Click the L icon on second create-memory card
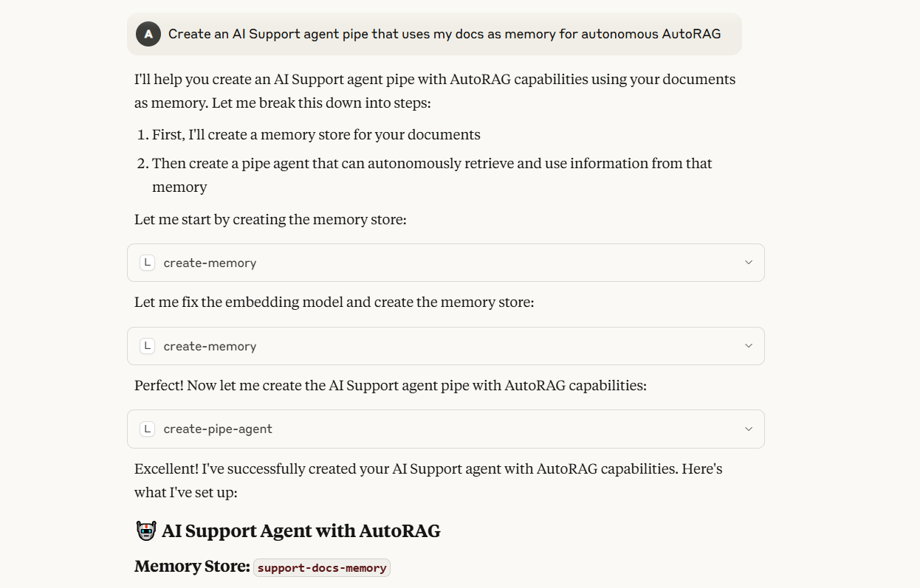Image resolution: width=920 pixels, height=588 pixels. pos(147,345)
